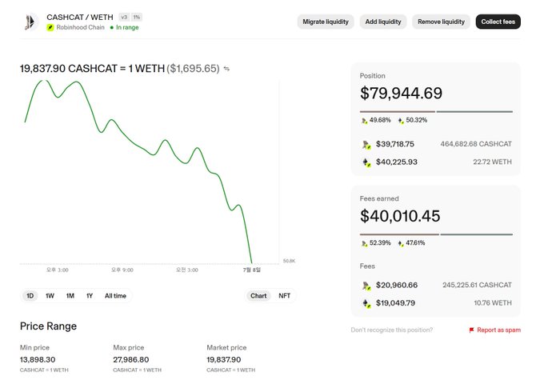
Task: Switch to the NFT view
Action: [x=284, y=296]
